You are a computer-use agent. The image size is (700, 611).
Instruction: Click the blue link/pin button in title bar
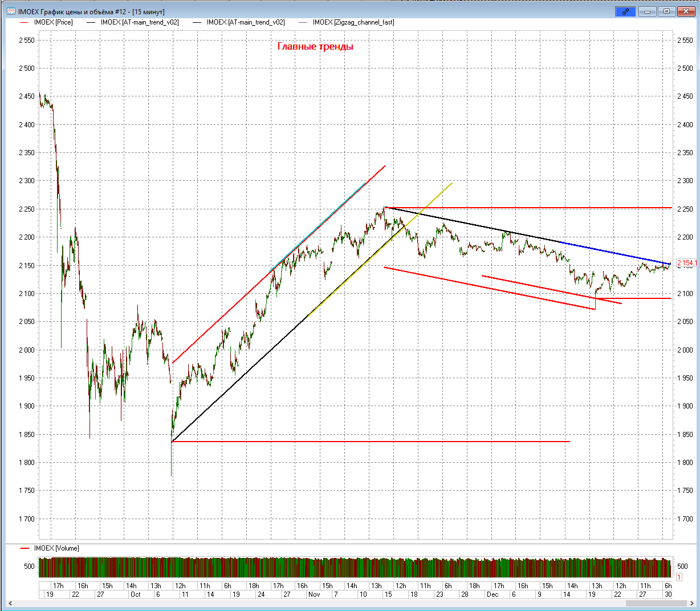[x=625, y=11]
